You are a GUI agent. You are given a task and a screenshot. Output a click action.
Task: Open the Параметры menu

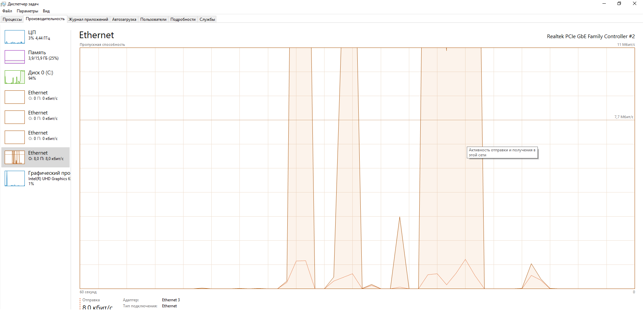point(27,11)
